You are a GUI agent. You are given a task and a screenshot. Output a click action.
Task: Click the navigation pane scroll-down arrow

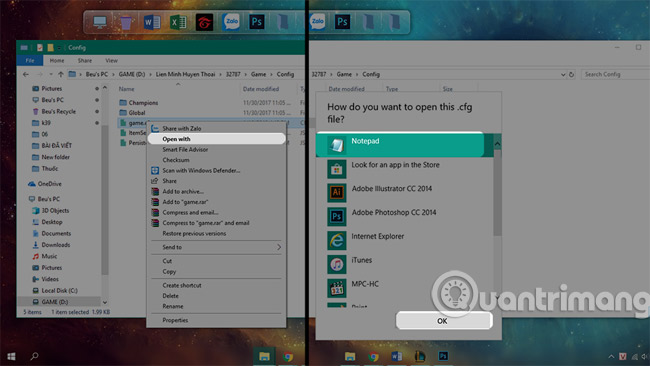click(104, 302)
